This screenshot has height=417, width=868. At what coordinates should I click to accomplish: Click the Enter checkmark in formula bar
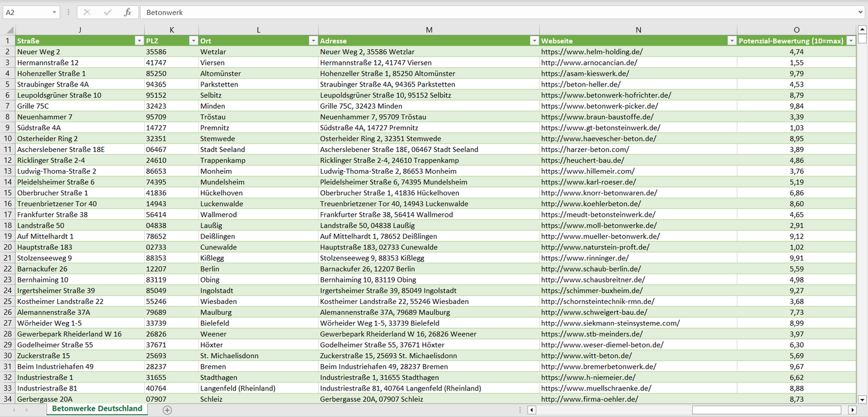108,12
